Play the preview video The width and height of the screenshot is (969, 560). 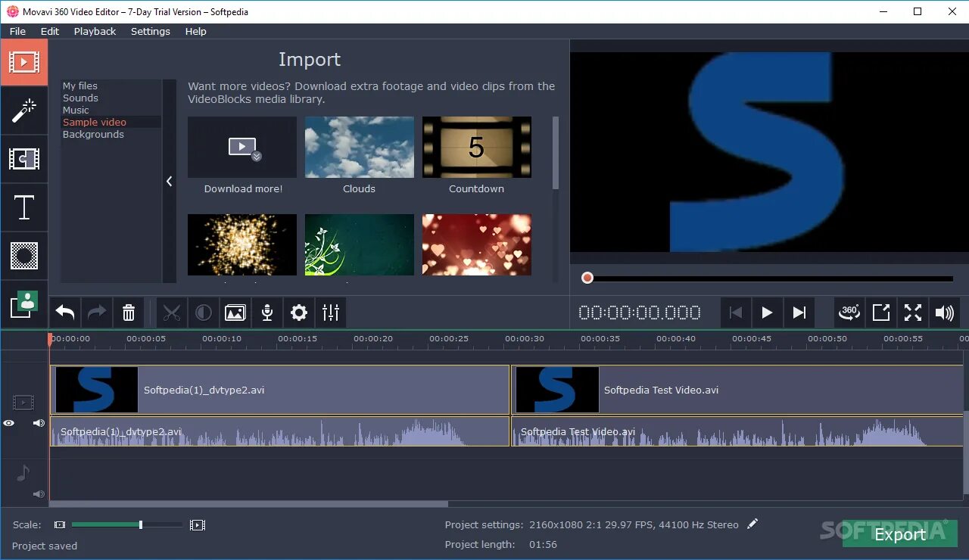[x=767, y=313]
